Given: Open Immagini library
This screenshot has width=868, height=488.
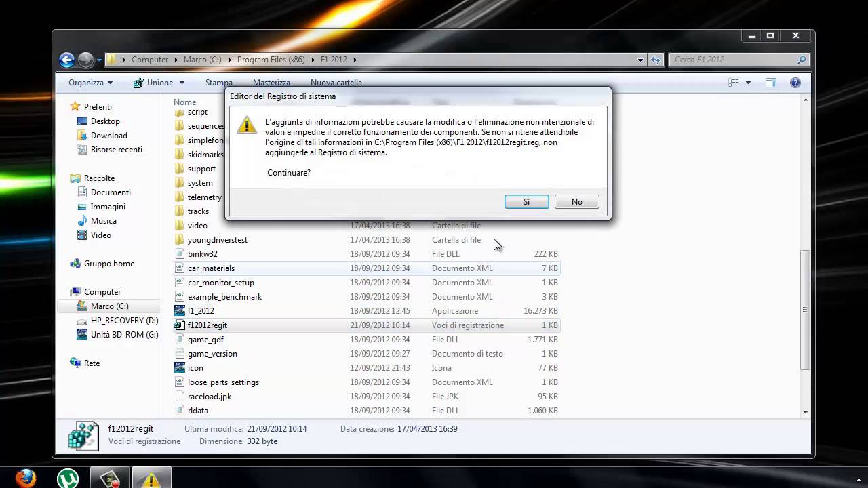Looking at the screenshot, I should click(108, 207).
